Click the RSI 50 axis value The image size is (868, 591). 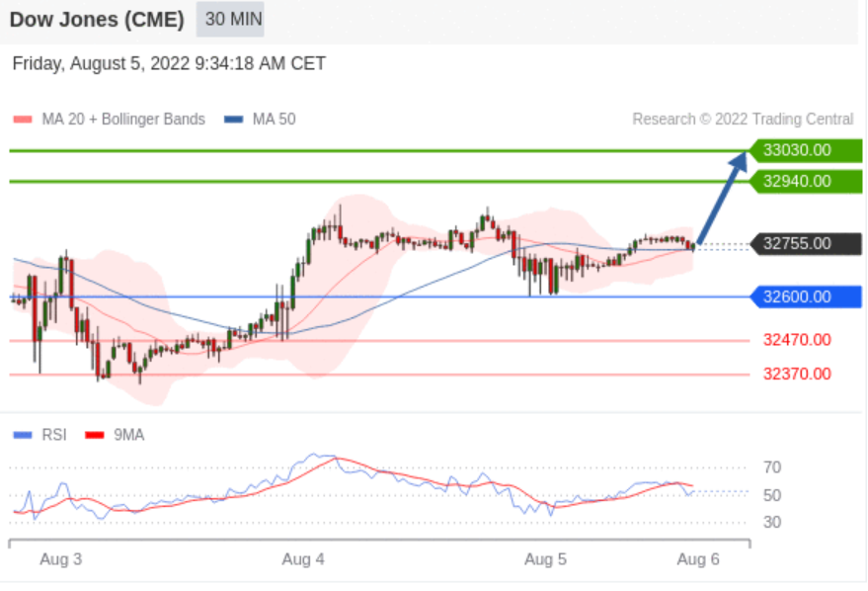click(772, 495)
